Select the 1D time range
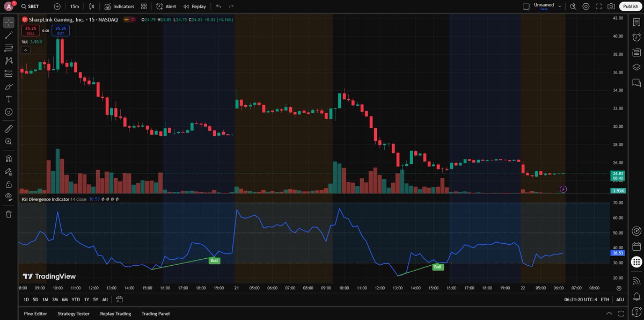This screenshot has width=644, height=320. (x=26, y=300)
